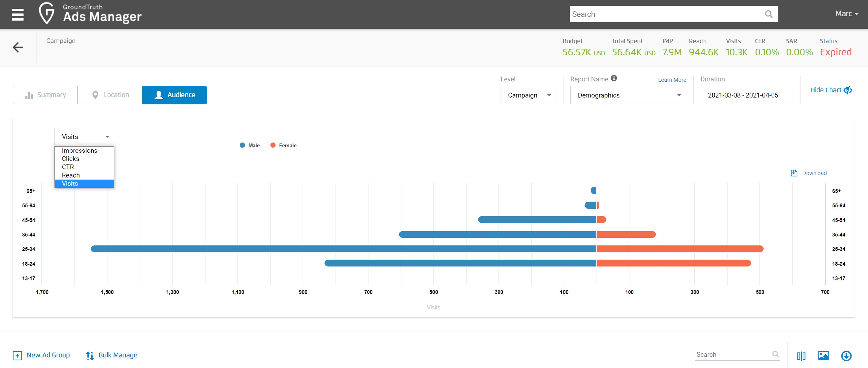
Task: Expand the Demographics report dropdown
Action: [x=628, y=95]
